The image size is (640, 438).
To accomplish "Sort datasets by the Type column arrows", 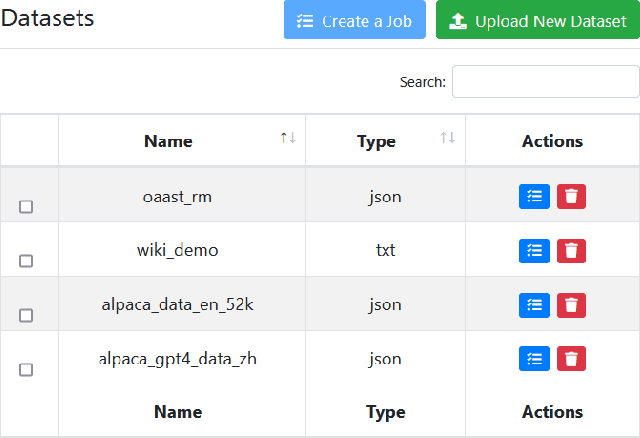I will [448, 138].
